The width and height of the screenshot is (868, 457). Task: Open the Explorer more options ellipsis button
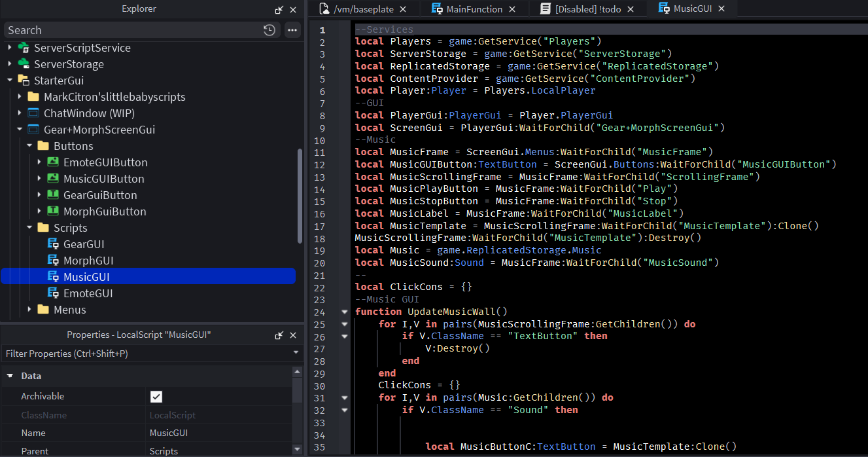tap(292, 30)
